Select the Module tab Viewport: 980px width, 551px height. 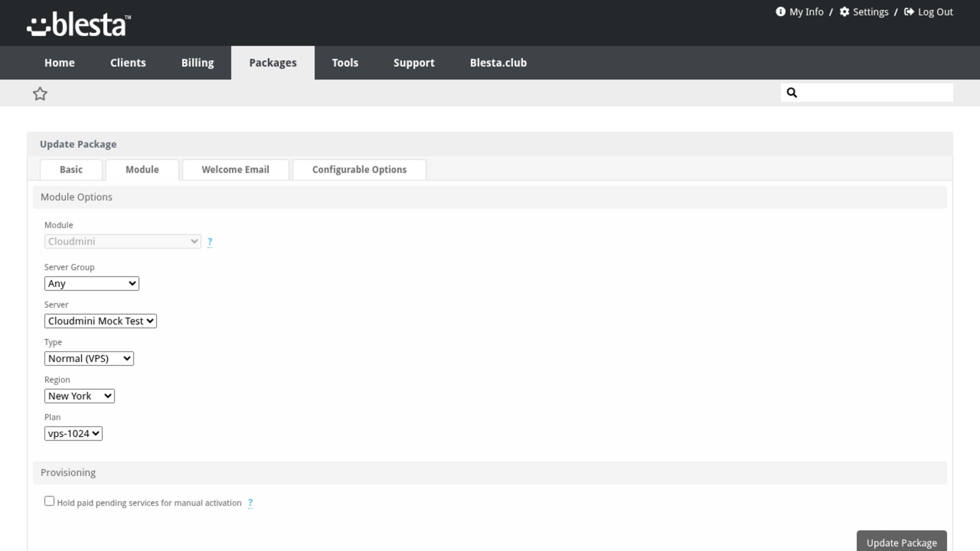click(142, 170)
